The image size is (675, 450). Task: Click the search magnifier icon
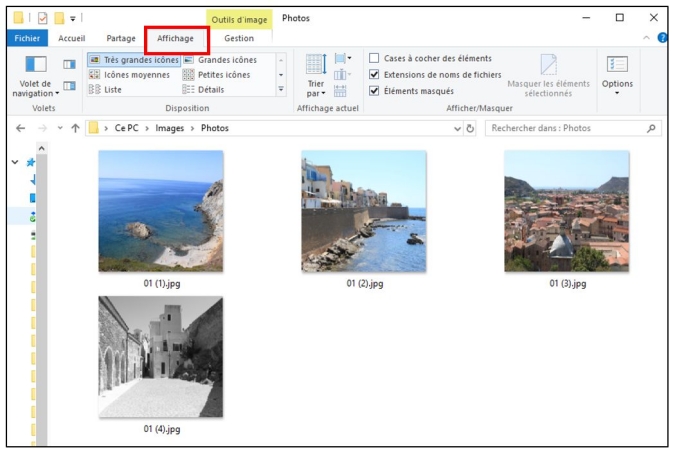[x=652, y=129]
